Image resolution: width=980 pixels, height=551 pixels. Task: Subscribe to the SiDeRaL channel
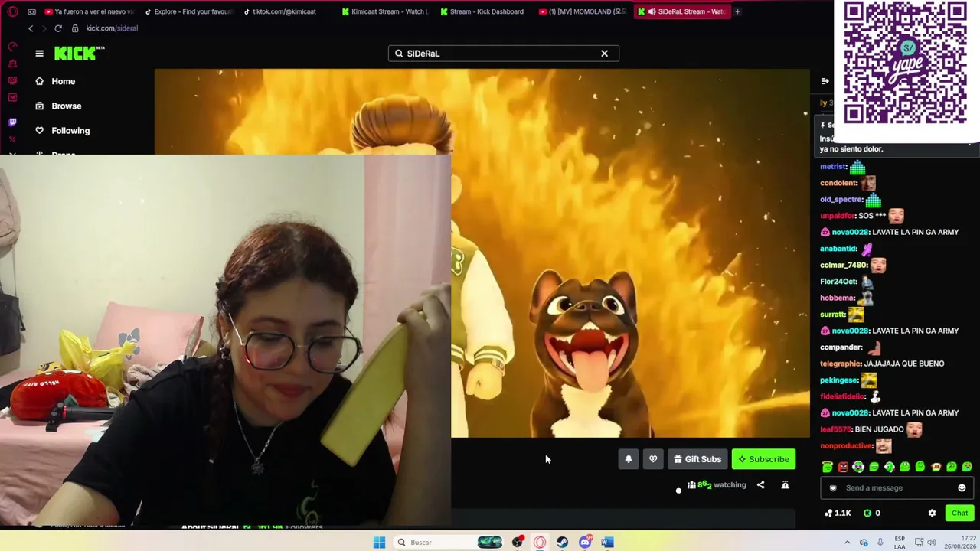tap(763, 459)
